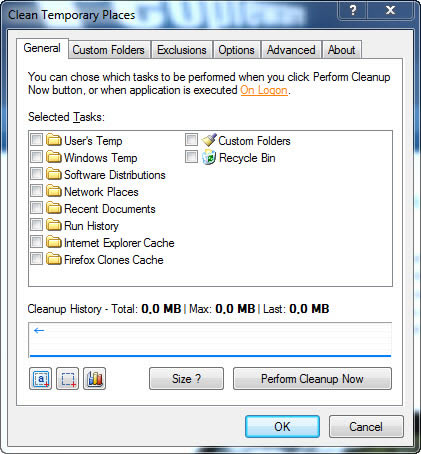Click the Size ? button
The height and width of the screenshot is (454, 421).
click(x=186, y=379)
